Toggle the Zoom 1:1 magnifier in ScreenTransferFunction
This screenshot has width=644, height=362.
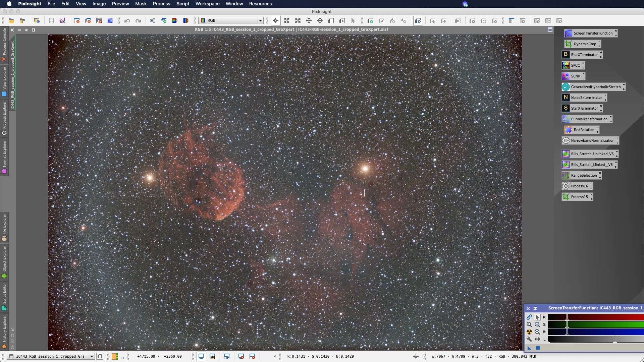[x=529, y=324]
